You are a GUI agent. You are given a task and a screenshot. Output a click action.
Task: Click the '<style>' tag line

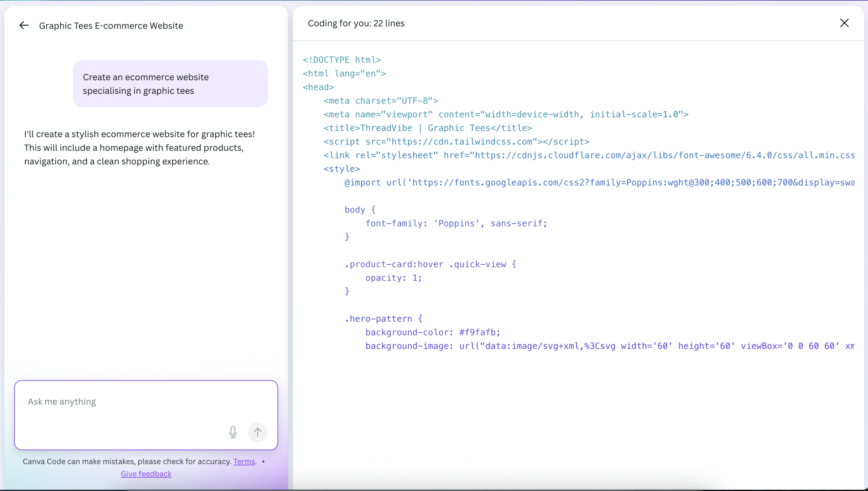click(x=342, y=169)
